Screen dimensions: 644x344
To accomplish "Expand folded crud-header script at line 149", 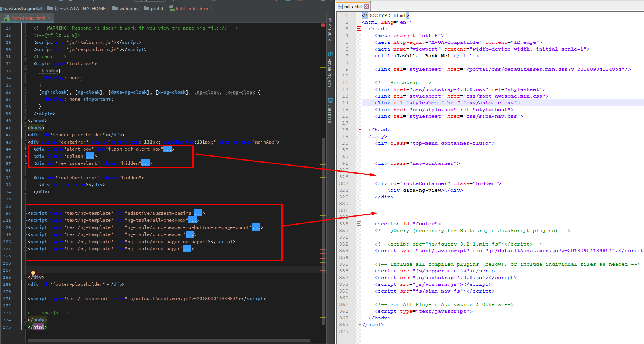I will 25,234.
